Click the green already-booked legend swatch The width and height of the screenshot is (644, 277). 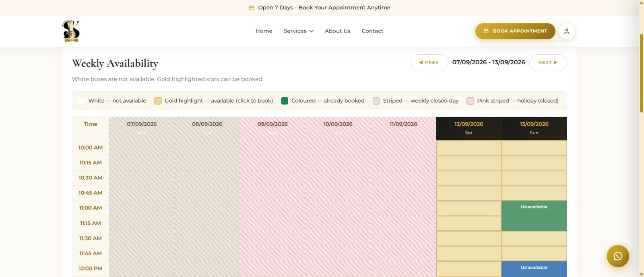pyautogui.click(x=285, y=101)
